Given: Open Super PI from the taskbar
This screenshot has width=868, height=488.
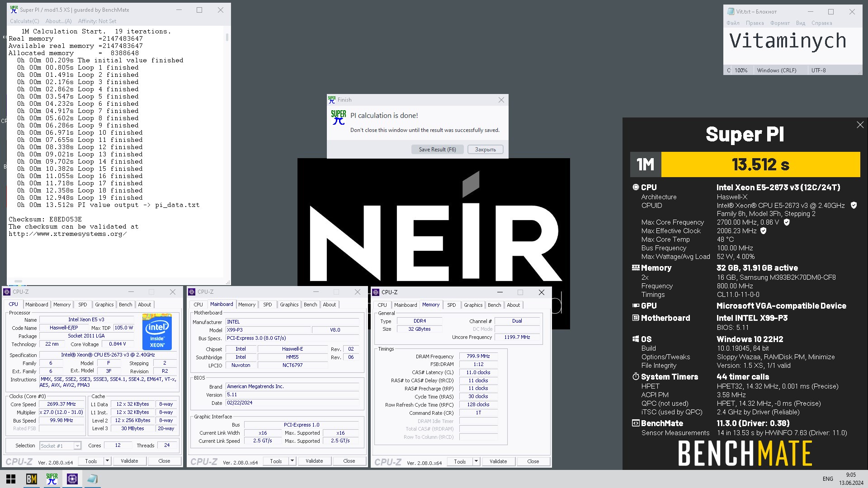Looking at the screenshot, I should pyautogui.click(x=52, y=479).
